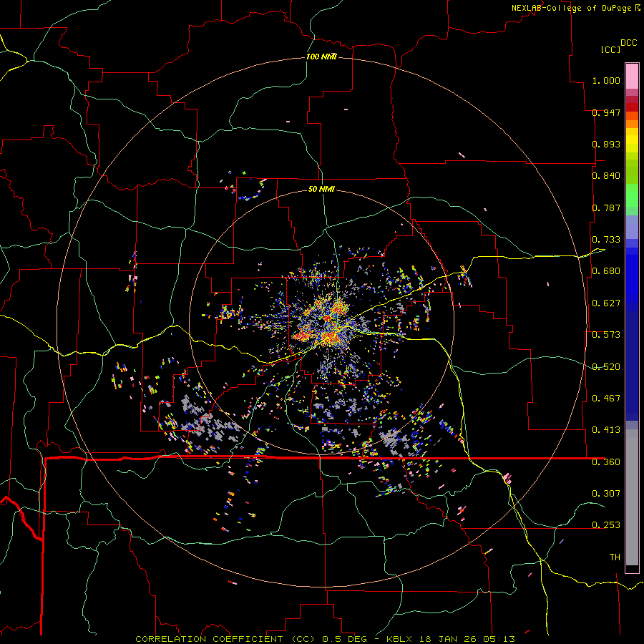Click the 1.000 colorbar value label

tap(606, 80)
